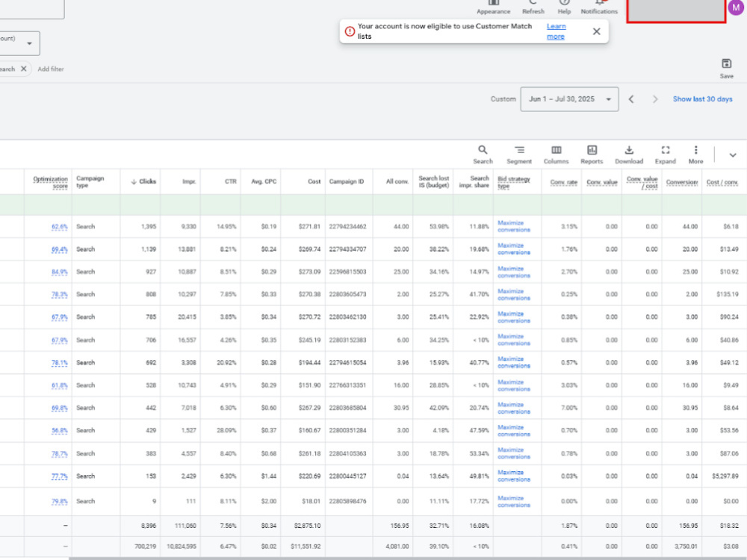
Task: Sort by Cost / conv. column header
Action: coord(722,182)
